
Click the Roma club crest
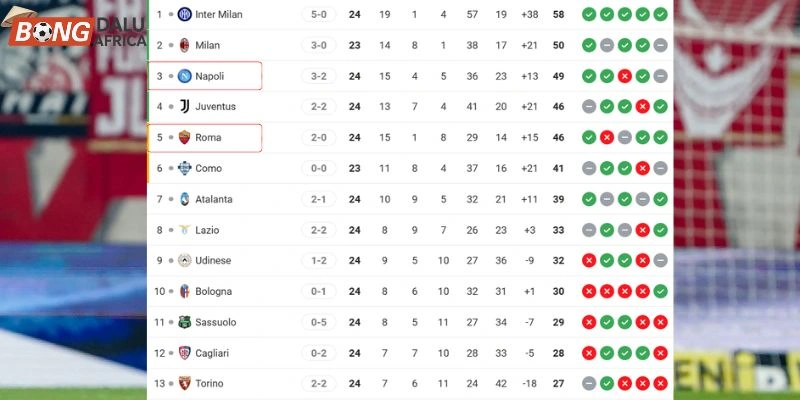(x=184, y=138)
